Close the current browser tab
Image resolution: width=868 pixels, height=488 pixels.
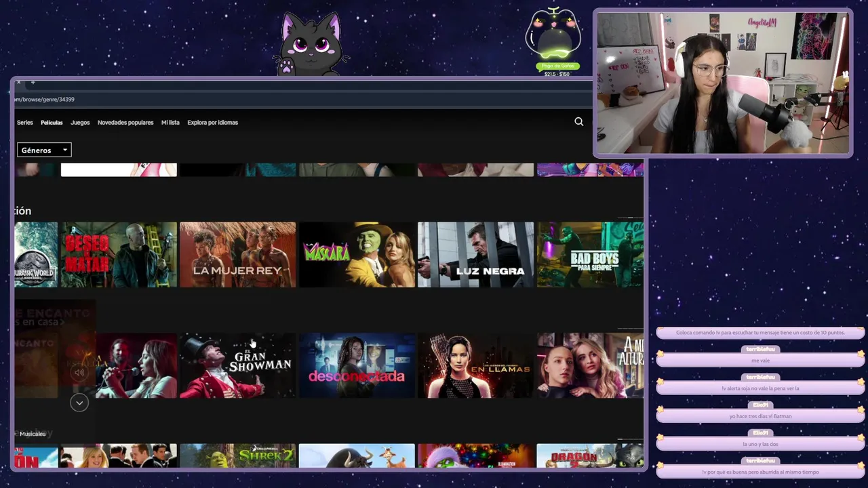[x=18, y=83]
